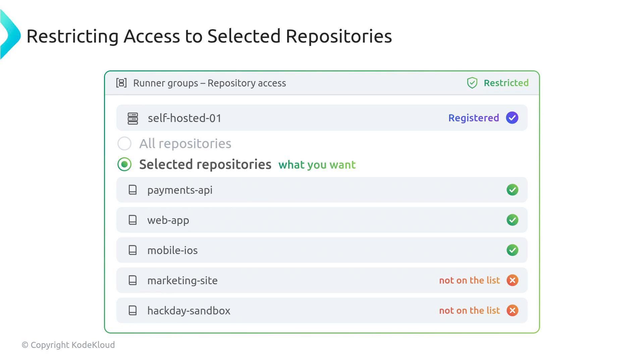The height and width of the screenshot is (362, 644).
Task: Click the web-app repository name
Action: pos(168,220)
